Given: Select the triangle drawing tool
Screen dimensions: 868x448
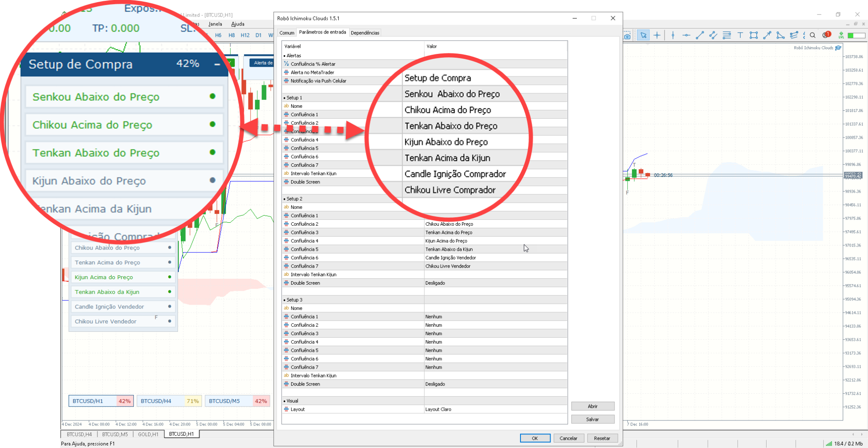Looking at the screenshot, I should [x=780, y=36].
